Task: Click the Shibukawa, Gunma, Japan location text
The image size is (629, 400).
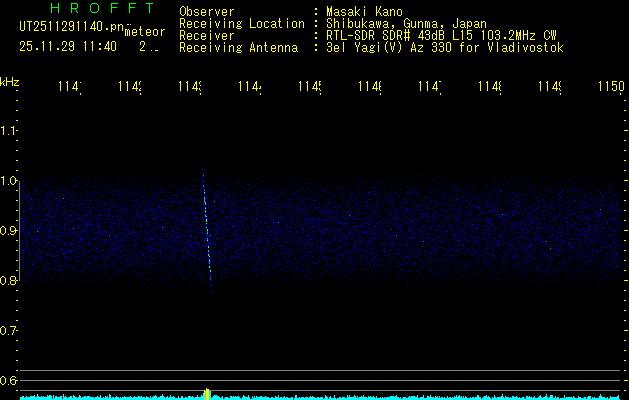Action: click(x=407, y=23)
